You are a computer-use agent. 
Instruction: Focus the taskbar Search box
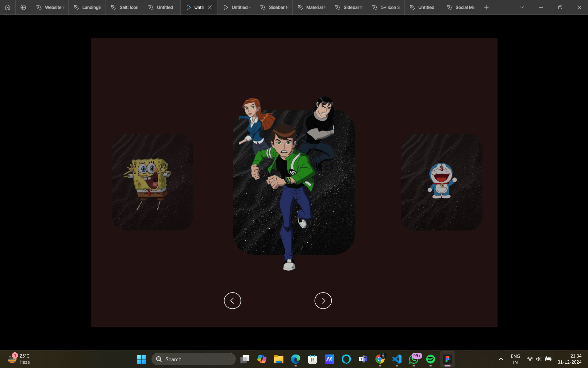point(194,359)
